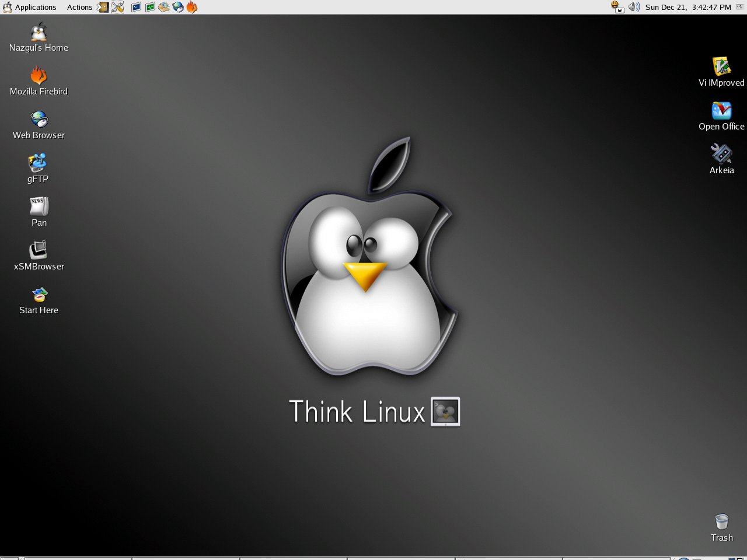Click the log out door icon in panel
The height and width of the screenshot is (560, 747).
(103, 7)
